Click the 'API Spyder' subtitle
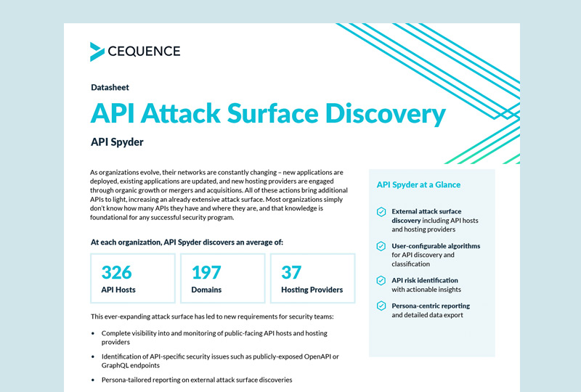The image size is (581, 392). click(x=117, y=142)
